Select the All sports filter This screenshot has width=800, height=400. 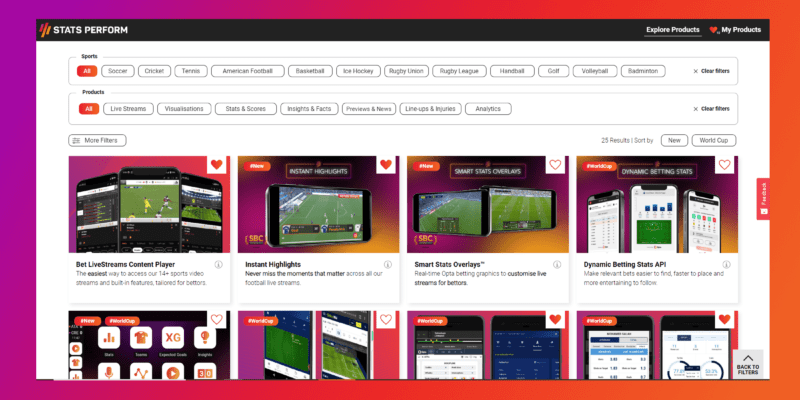pyautogui.click(x=87, y=71)
